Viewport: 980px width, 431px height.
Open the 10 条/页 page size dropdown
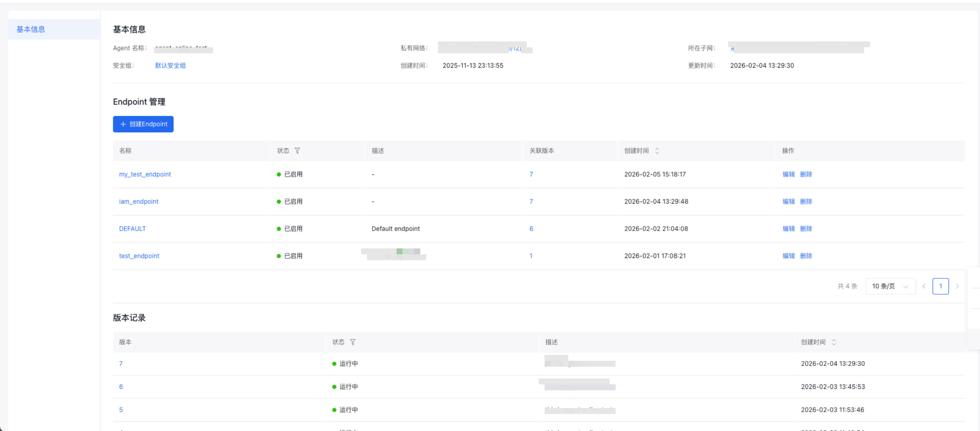(890, 286)
